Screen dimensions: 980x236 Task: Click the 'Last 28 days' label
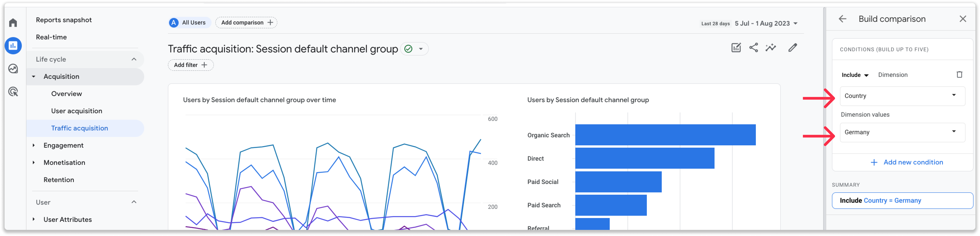coord(715,24)
